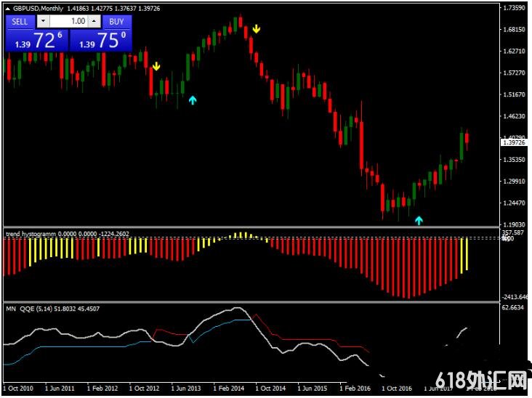Click the 1.73590 price scale label
This screenshot has height=398, width=532.
514,8
